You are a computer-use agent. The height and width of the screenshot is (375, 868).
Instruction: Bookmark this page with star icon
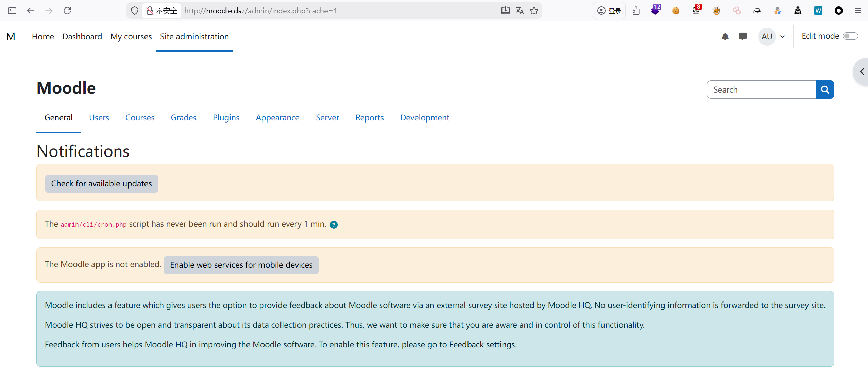[x=534, y=11]
